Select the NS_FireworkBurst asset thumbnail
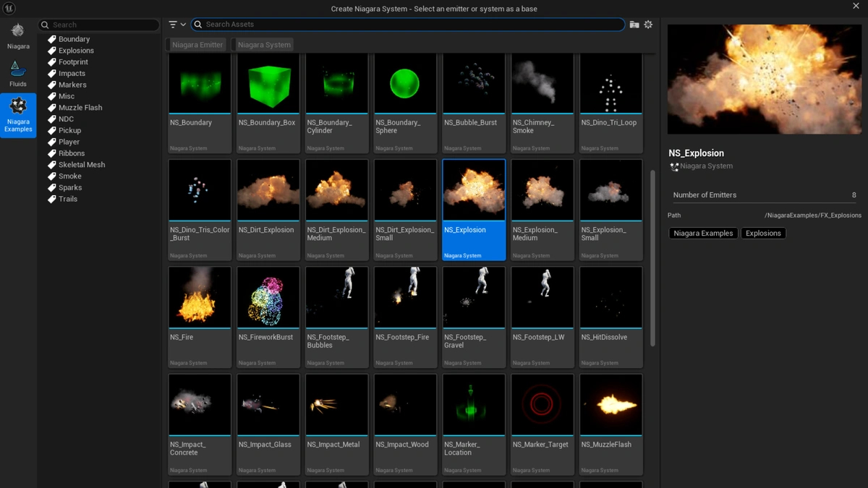Viewport: 868px width, 488px height. point(268,298)
